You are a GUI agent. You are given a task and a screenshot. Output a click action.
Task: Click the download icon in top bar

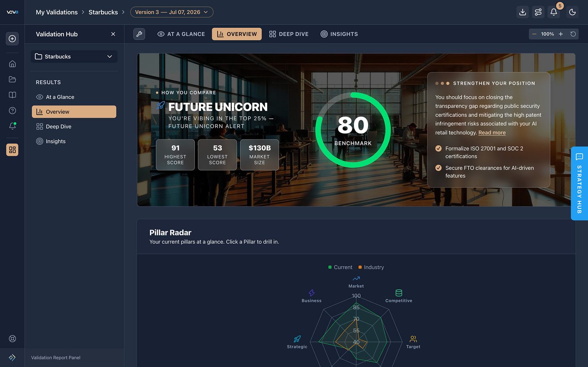(x=522, y=12)
